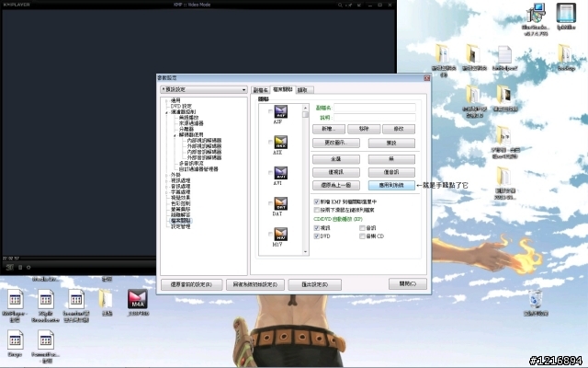588x368 pixels.
Task: Select 色彩控制 in the settings tree
Action: click(x=181, y=203)
